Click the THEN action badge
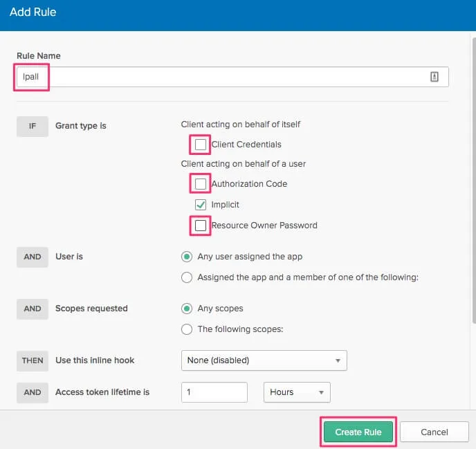 coord(33,360)
